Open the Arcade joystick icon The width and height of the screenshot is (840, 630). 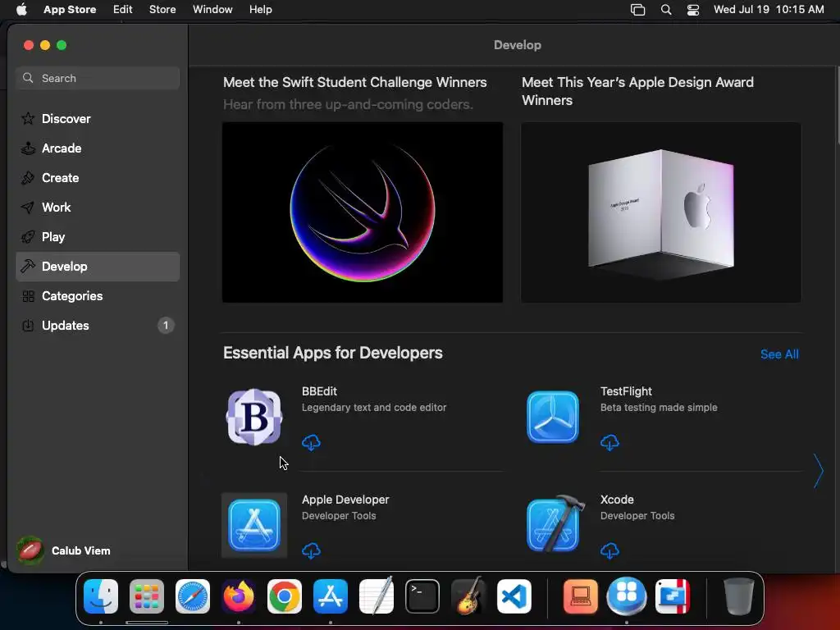coord(28,148)
